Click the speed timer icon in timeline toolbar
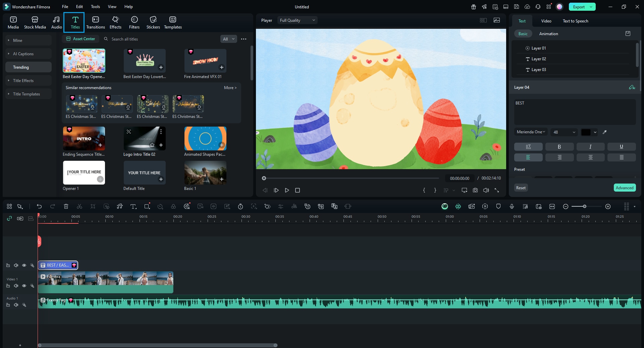Screen dimensions: 644x348 tap(240, 206)
